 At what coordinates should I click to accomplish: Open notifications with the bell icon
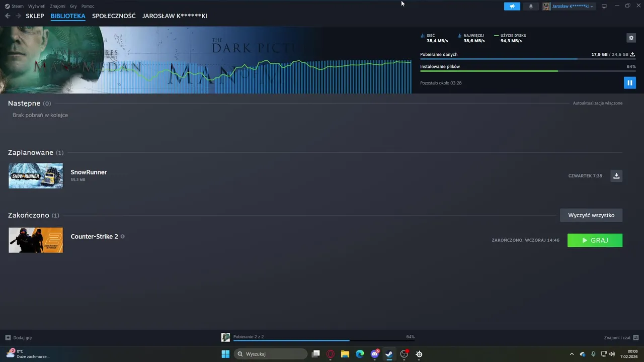531,6
